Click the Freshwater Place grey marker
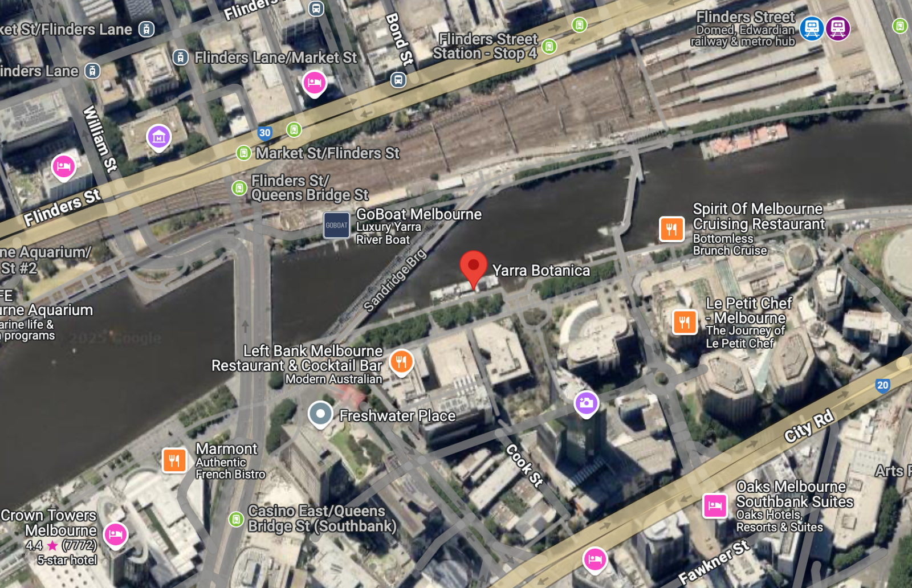912x588 pixels. tap(320, 415)
